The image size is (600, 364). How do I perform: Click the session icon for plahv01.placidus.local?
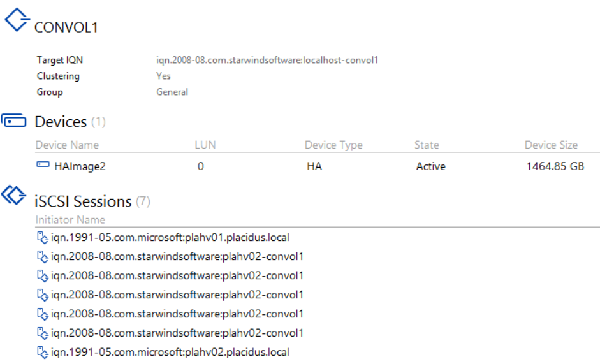[42, 237]
